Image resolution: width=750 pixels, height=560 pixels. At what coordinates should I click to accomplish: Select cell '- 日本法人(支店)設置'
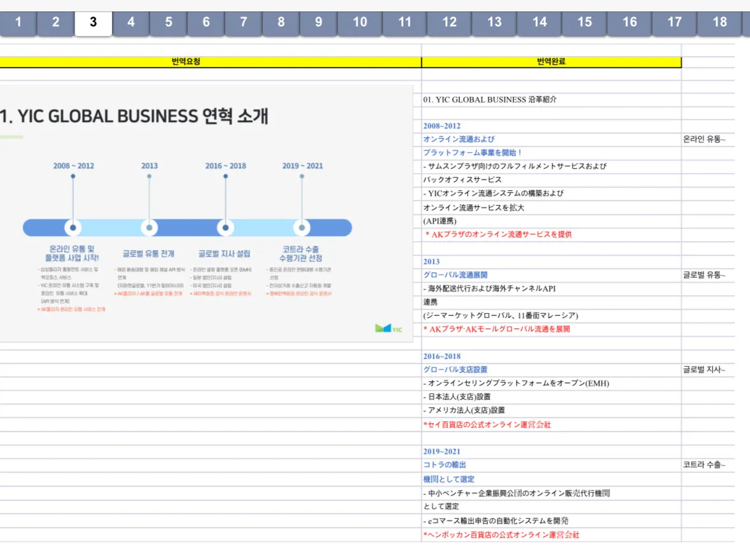[x=552, y=397]
